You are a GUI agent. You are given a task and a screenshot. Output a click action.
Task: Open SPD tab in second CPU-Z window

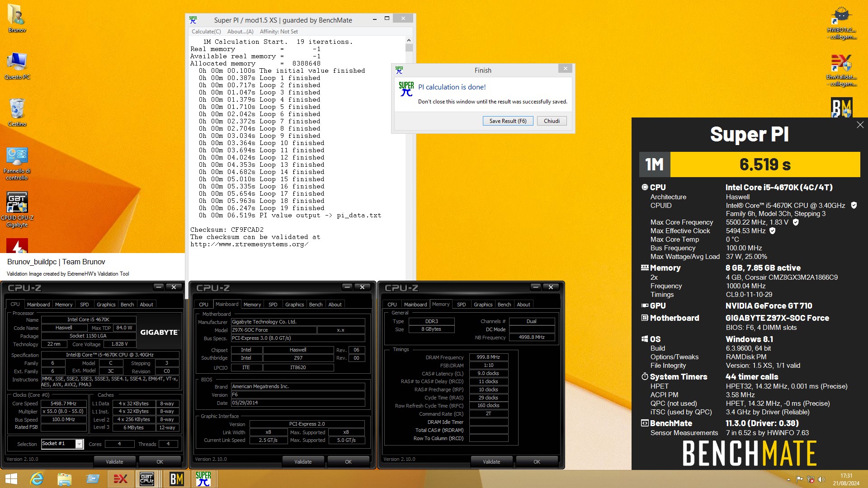tap(273, 305)
